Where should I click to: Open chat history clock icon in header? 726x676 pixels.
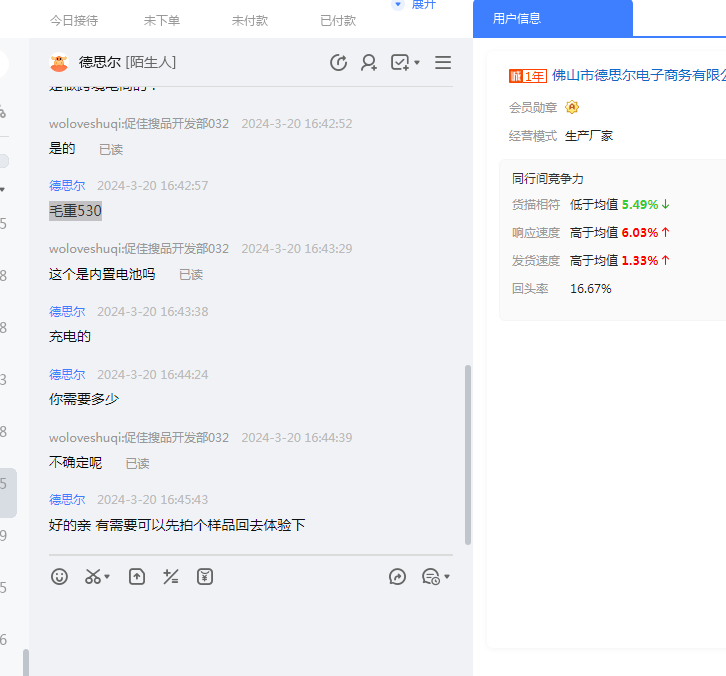[339, 63]
